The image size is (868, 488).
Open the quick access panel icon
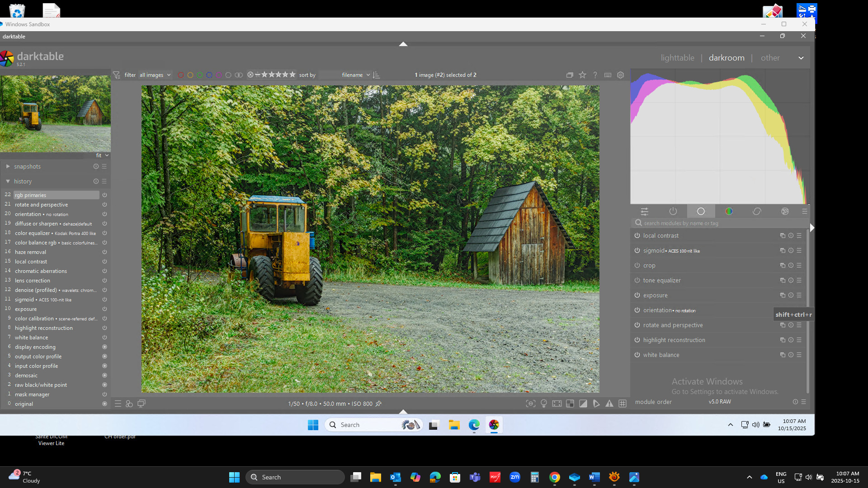pos(644,211)
